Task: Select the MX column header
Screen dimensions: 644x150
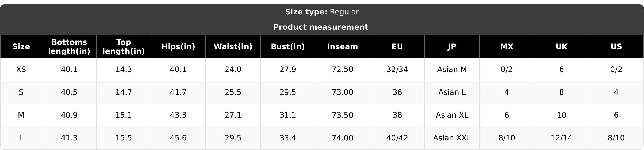Action: click(507, 47)
